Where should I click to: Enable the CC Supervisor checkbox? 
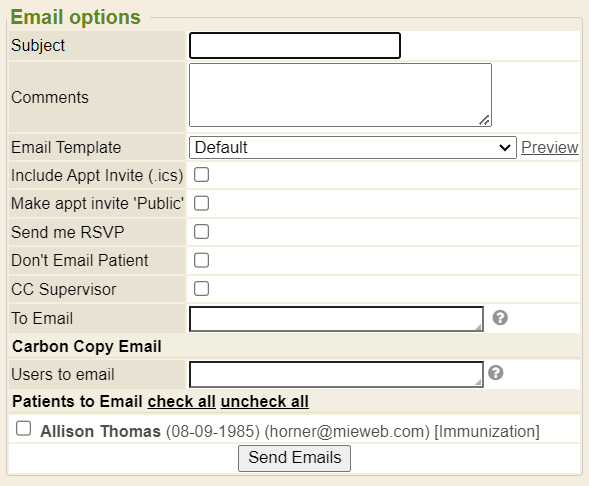tap(201, 289)
